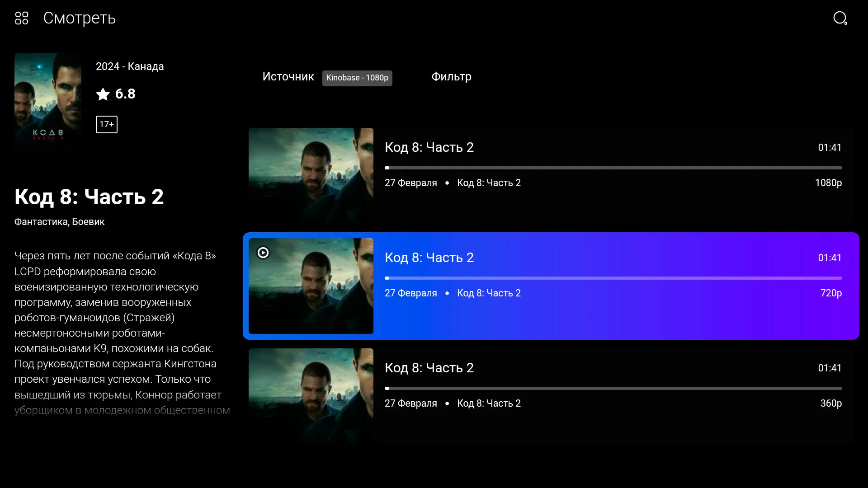The height and width of the screenshot is (488, 868).
Task: Click the 01:41 duration in the 720p row
Action: 830,258
